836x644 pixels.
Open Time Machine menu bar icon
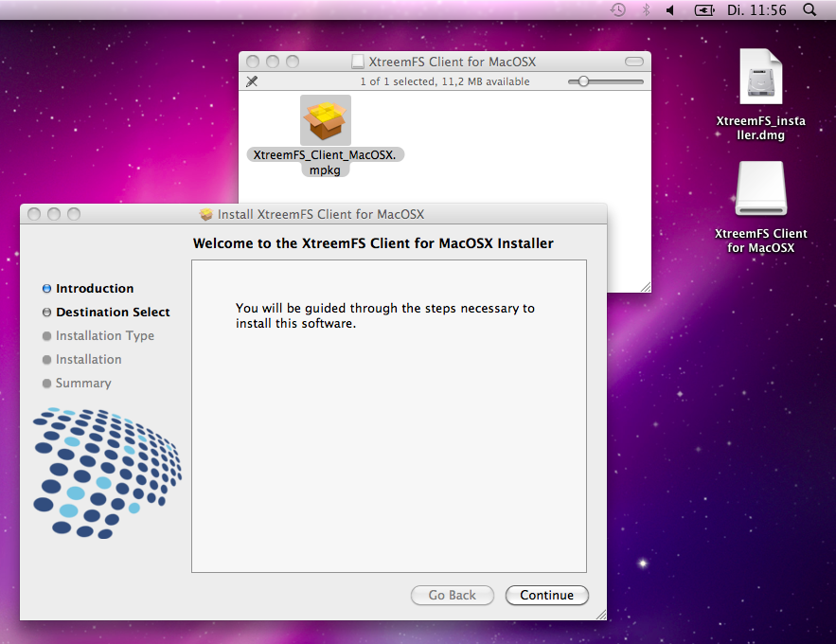point(617,9)
